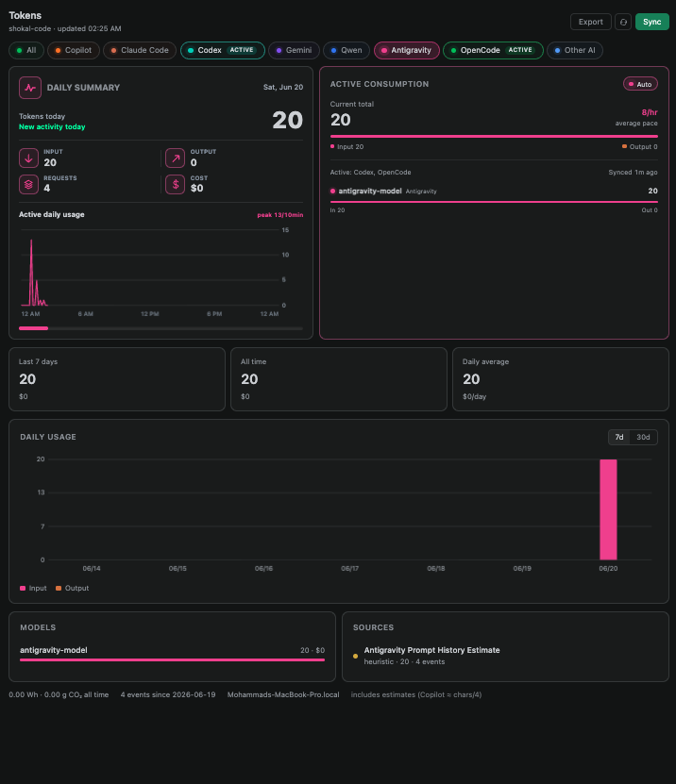Click Antigravity Prompt History Estimate source
Viewport: 676px width, 784px height.
point(431,650)
